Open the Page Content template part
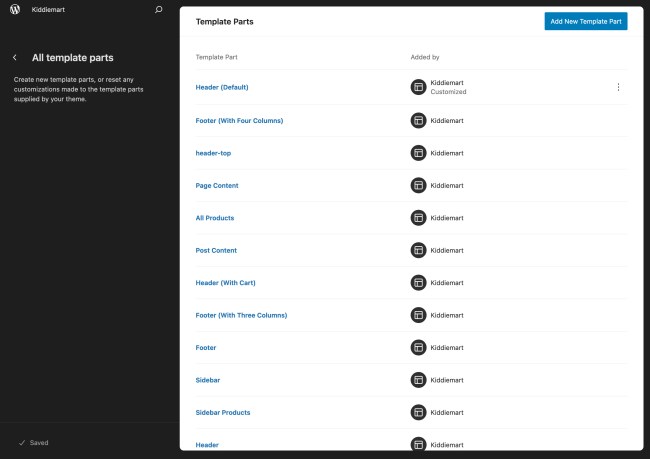Viewport: 650px width, 459px height. pyautogui.click(x=217, y=186)
